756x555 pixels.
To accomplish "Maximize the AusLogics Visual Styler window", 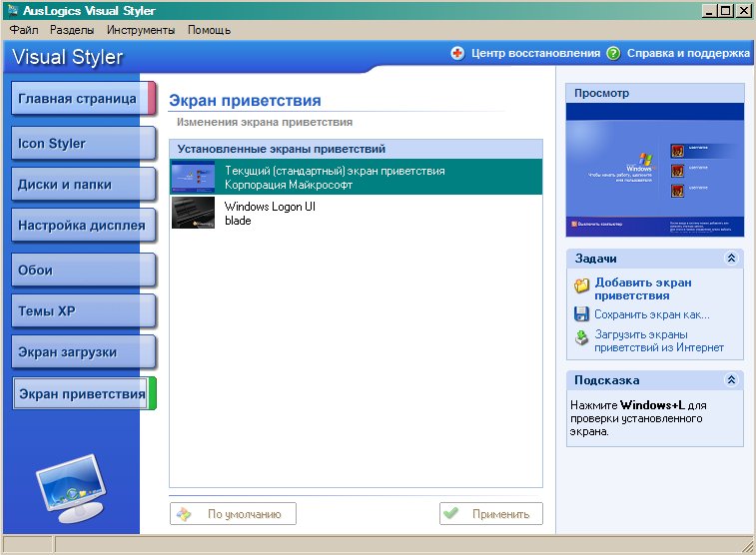I will coord(725,11).
